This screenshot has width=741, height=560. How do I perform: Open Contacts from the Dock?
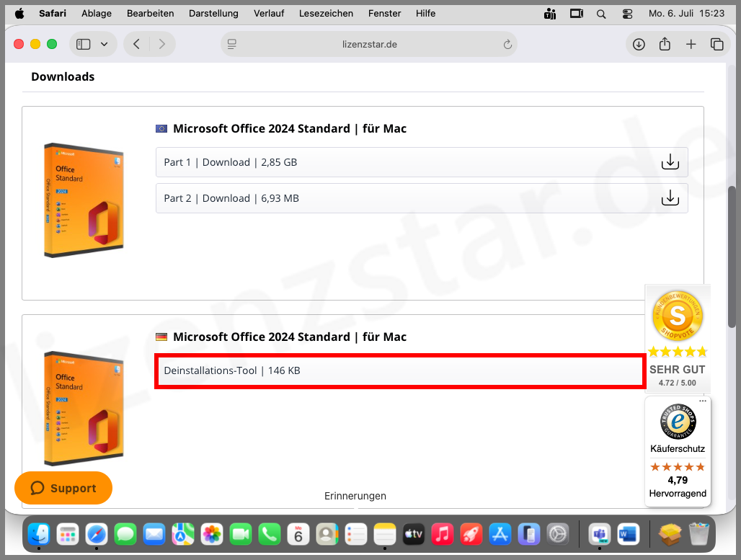click(x=327, y=535)
